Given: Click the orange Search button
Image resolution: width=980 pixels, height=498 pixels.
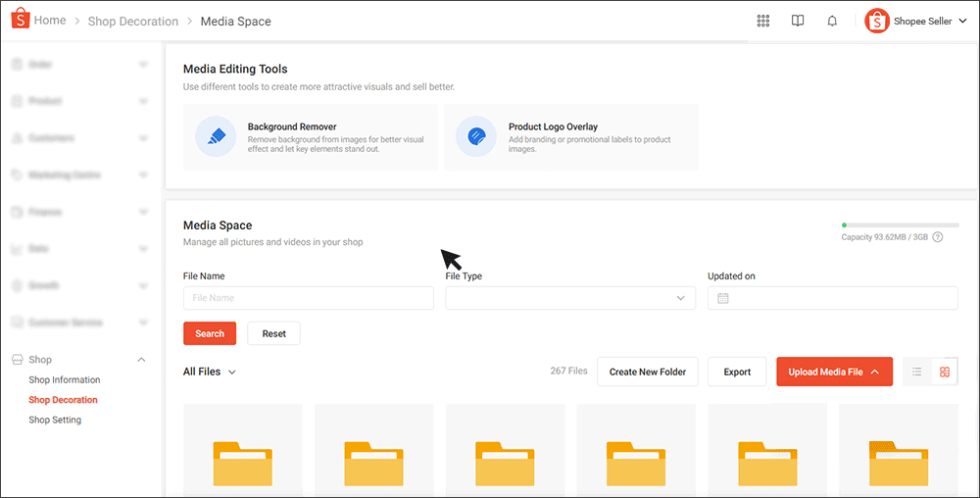Looking at the screenshot, I should (x=210, y=334).
